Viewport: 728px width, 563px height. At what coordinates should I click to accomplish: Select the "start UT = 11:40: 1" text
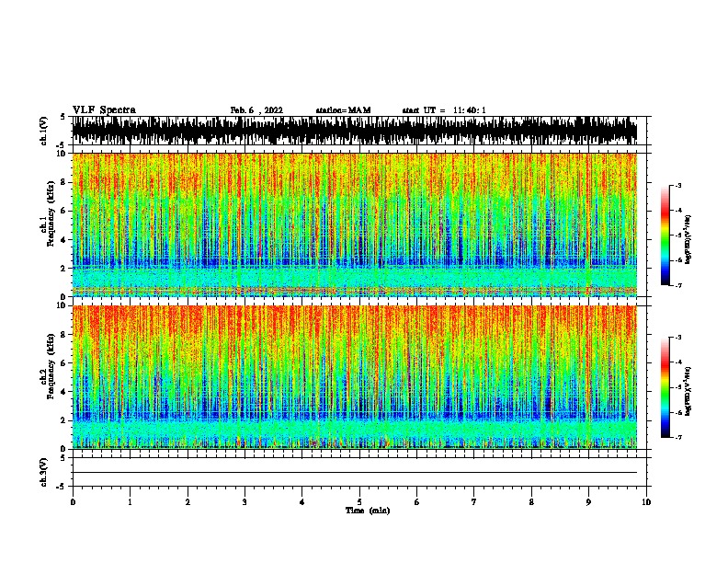(x=444, y=110)
